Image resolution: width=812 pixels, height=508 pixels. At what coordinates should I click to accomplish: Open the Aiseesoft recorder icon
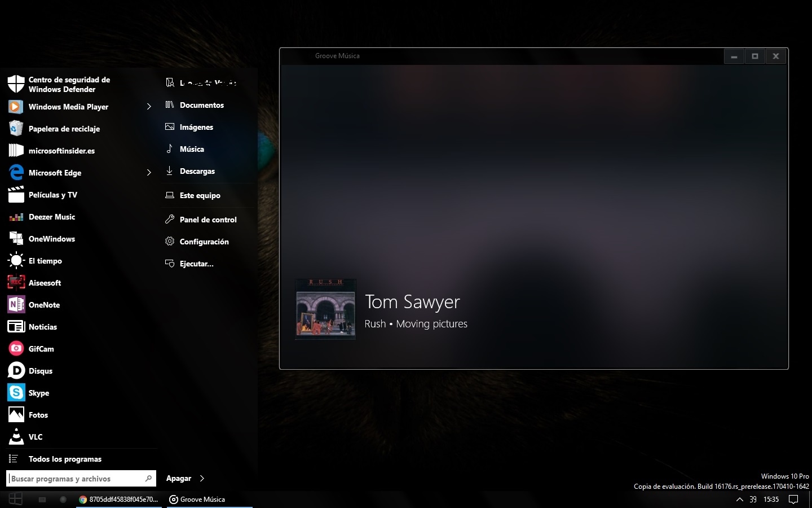(16, 283)
